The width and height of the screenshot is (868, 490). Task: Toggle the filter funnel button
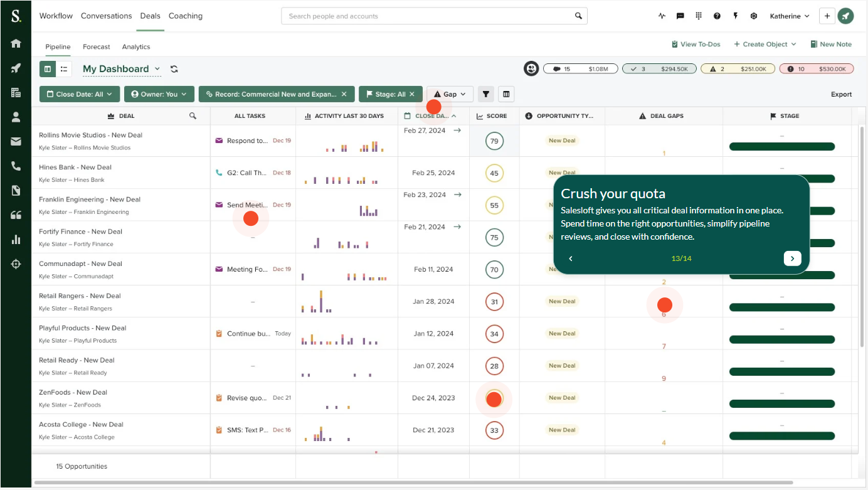pyautogui.click(x=485, y=94)
